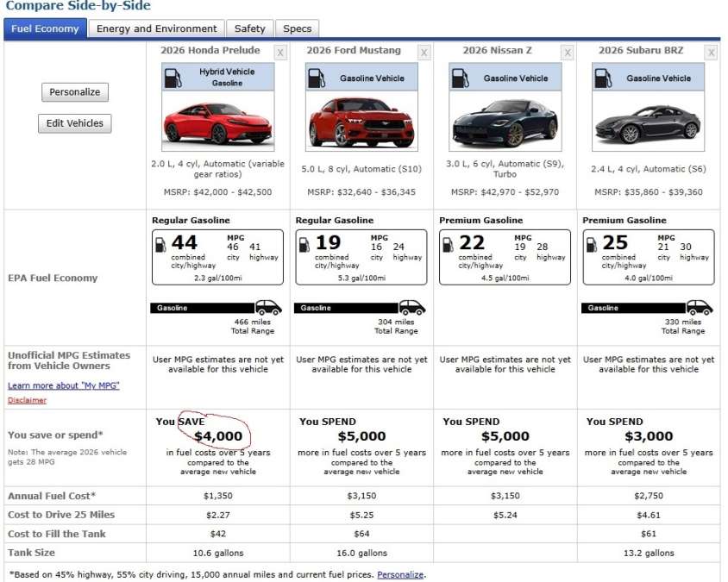Image resolution: width=728 pixels, height=582 pixels.
Task: Click the $64 cost to fill tank
Action: [x=361, y=534]
